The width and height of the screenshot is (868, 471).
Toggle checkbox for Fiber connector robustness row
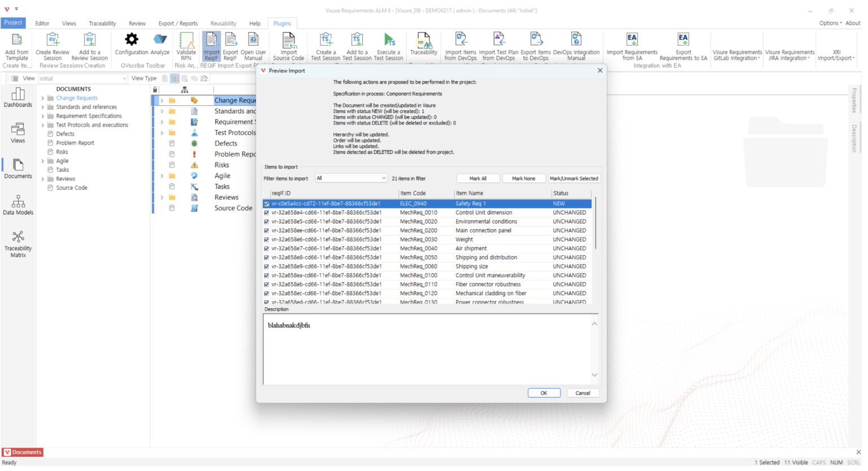(267, 284)
